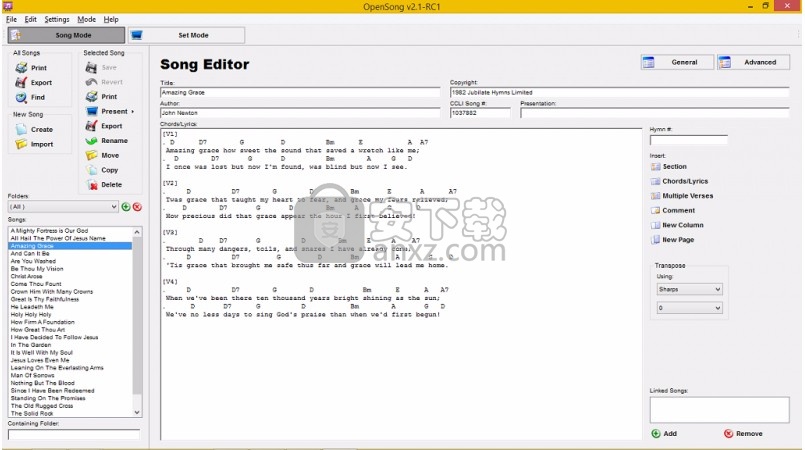Viewport: 805px width, 450px height.
Task: Switch to Set Mode
Action: [186, 35]
